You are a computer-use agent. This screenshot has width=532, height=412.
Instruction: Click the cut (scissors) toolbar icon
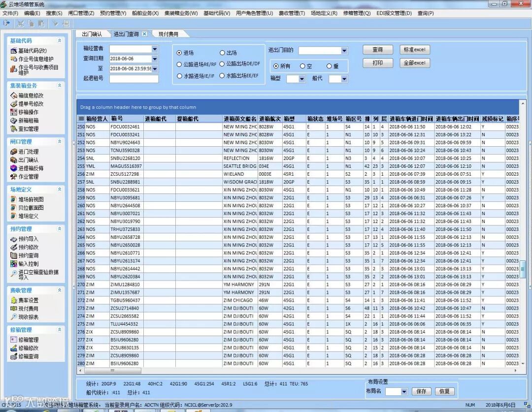(x=21, y=24)
